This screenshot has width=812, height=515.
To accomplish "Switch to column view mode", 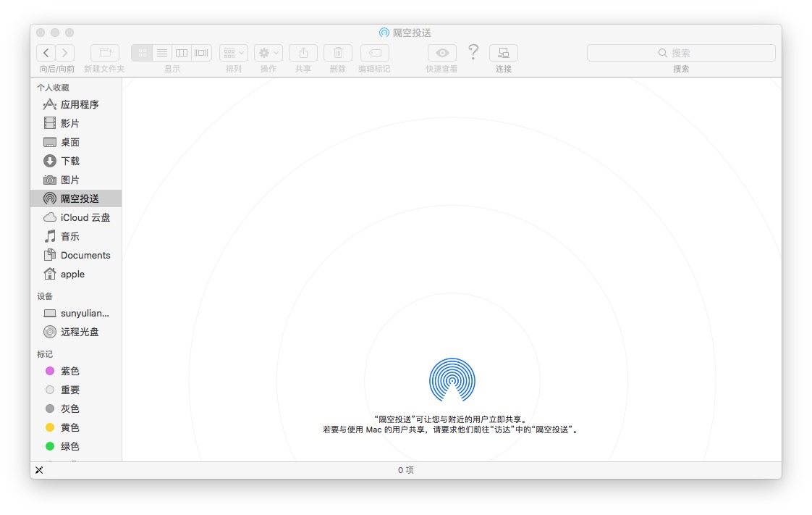I will [182, 53].
